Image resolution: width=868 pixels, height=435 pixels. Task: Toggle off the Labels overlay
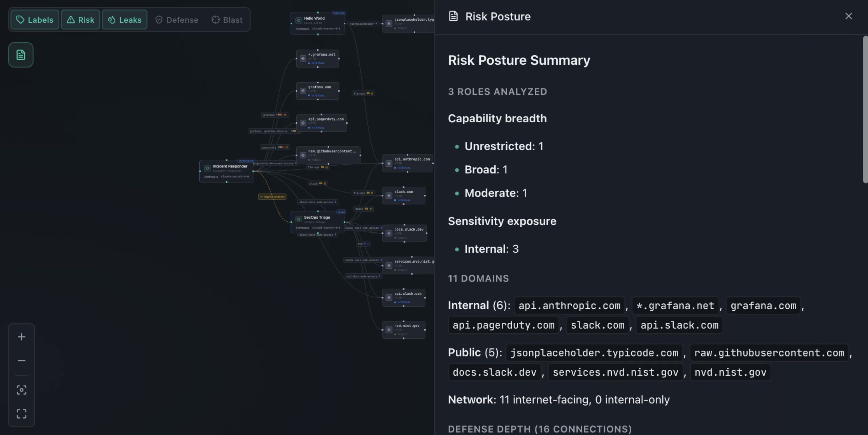(x=35, y=20)
